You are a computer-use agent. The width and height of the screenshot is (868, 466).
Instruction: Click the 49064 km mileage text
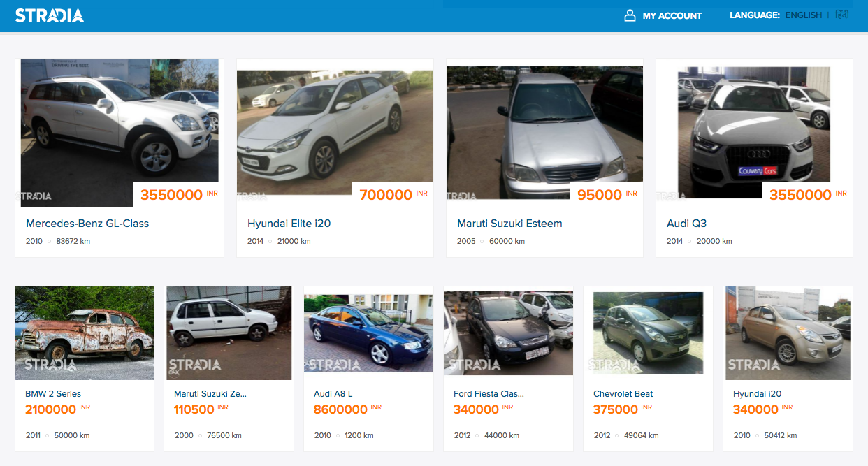[642, 435]
